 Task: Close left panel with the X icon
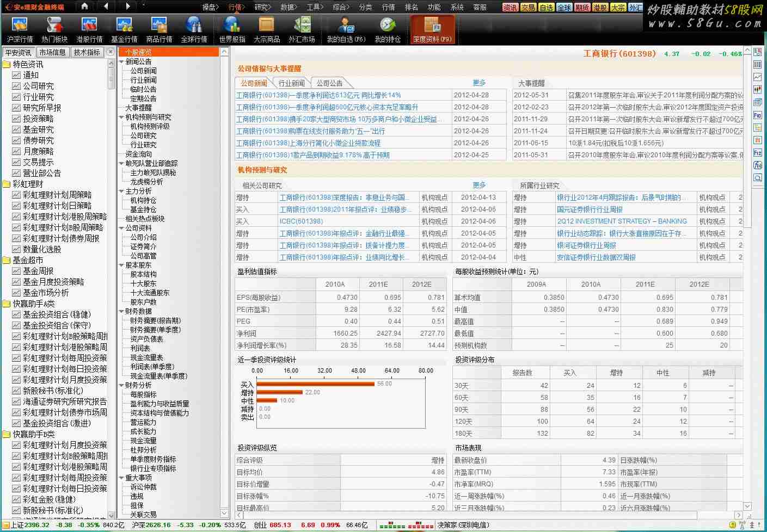pyautogui.click(x=111, y=52)
